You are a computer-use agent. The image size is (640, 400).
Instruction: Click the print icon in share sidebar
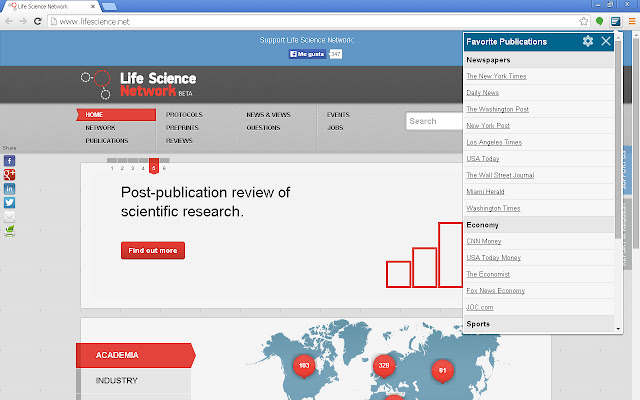pyautogui.click(x=9, y=231)
